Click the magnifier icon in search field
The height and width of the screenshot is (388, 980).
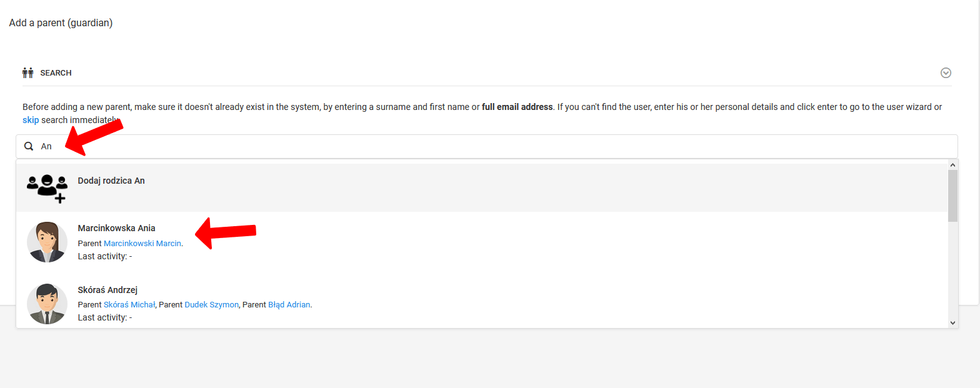point(28,147)
